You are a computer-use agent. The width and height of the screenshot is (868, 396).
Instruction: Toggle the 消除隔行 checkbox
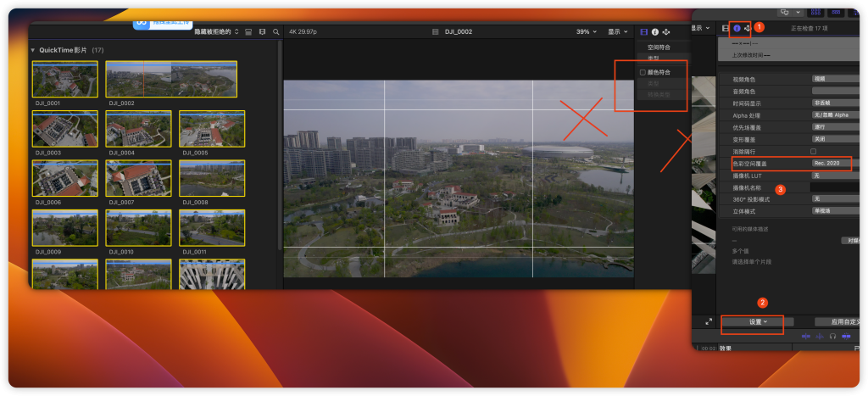click(813, 151)
